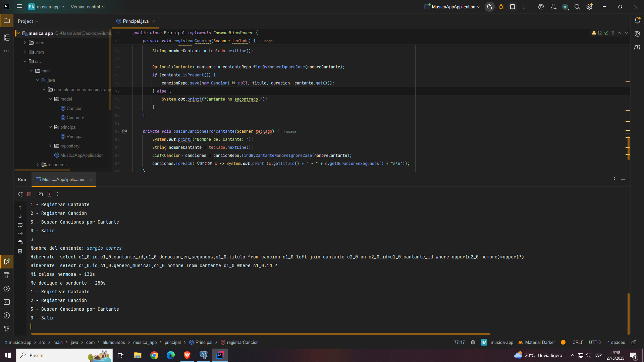644x362 pixels.
Task: Open the Terminal tool window
Action: point(7,302)
